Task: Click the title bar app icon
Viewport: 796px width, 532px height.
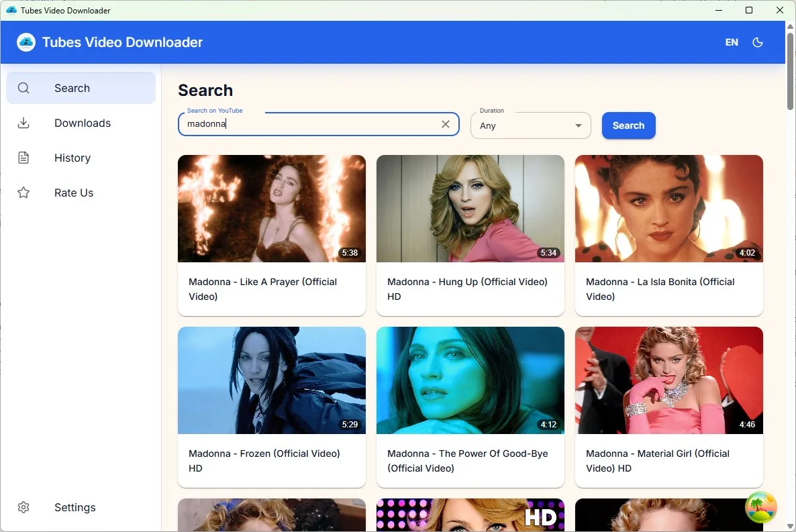Action: 11,10
